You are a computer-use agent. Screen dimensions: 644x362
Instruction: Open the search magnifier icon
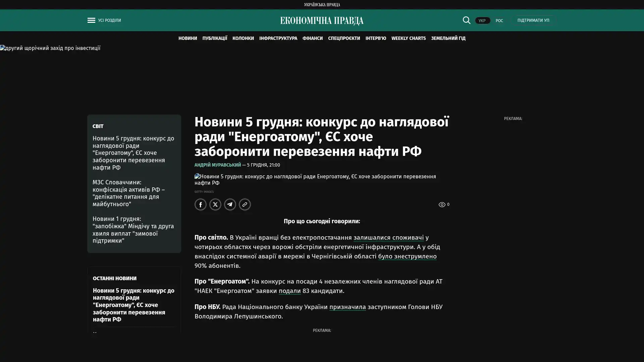pyautogui.click(x=466, y=20)
